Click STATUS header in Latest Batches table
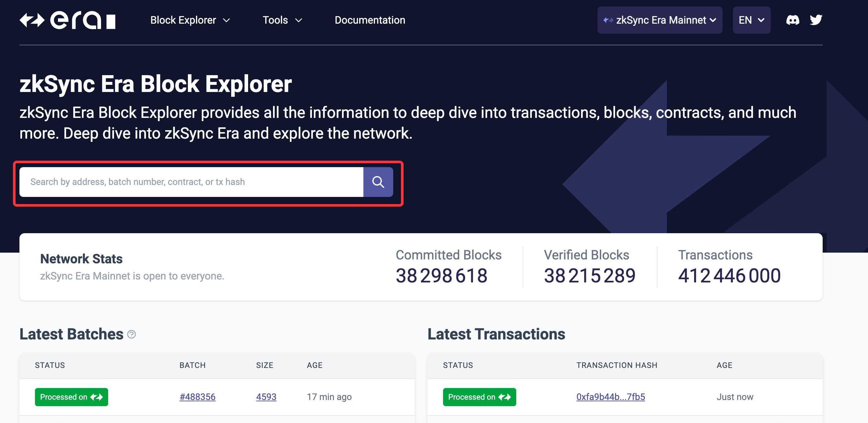The image size is (868, 423). tap(50, 365)
